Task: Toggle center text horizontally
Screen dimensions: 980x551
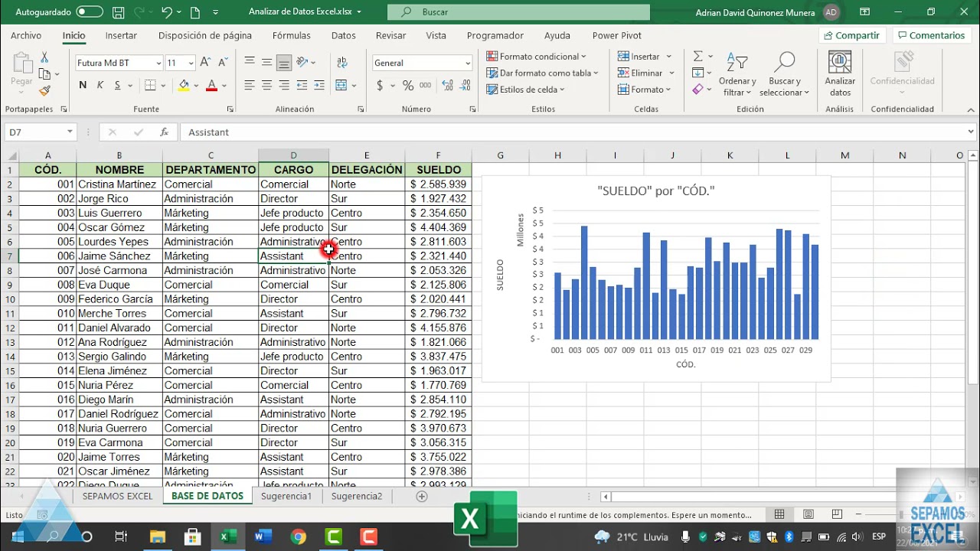Action: click(266, 85)
